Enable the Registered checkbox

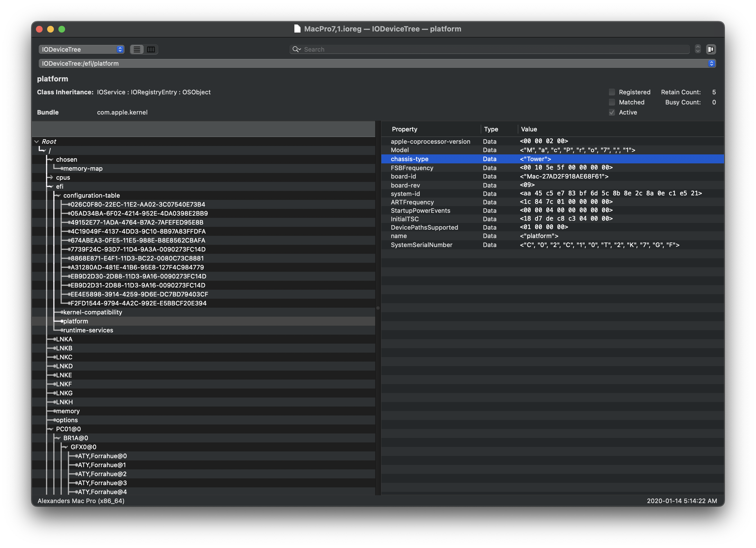[x=612, y=92]
